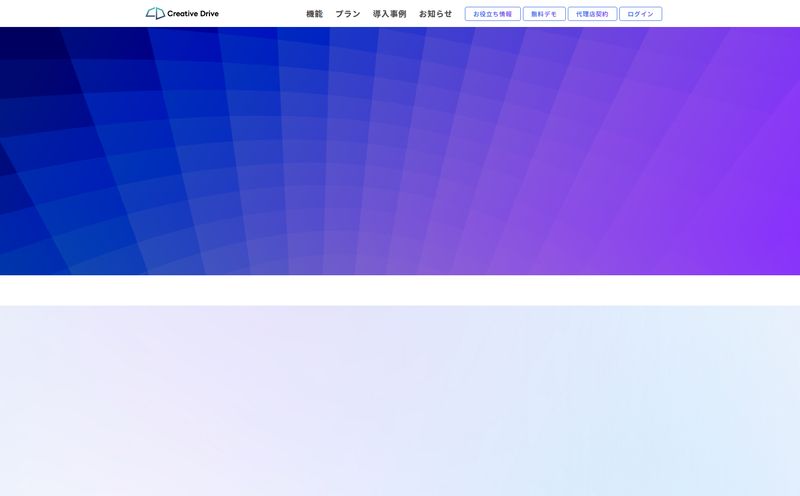Open the お知らせ menu item
This screenshot has height=496, width=800.
(x=435, y=14)
